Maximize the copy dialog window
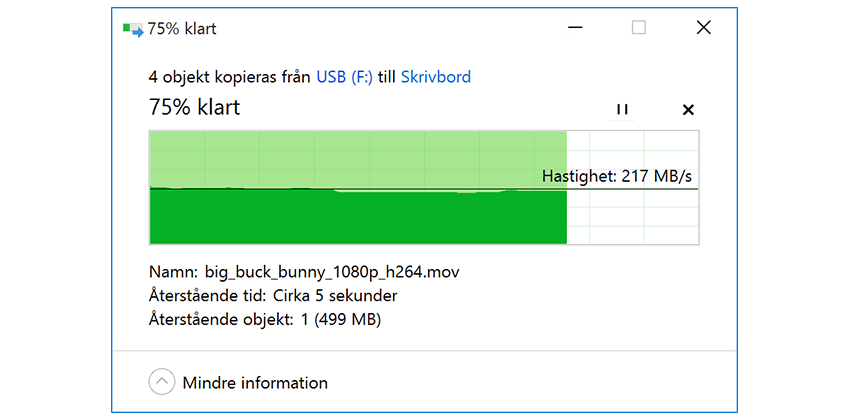 click(x=638, y=29)
